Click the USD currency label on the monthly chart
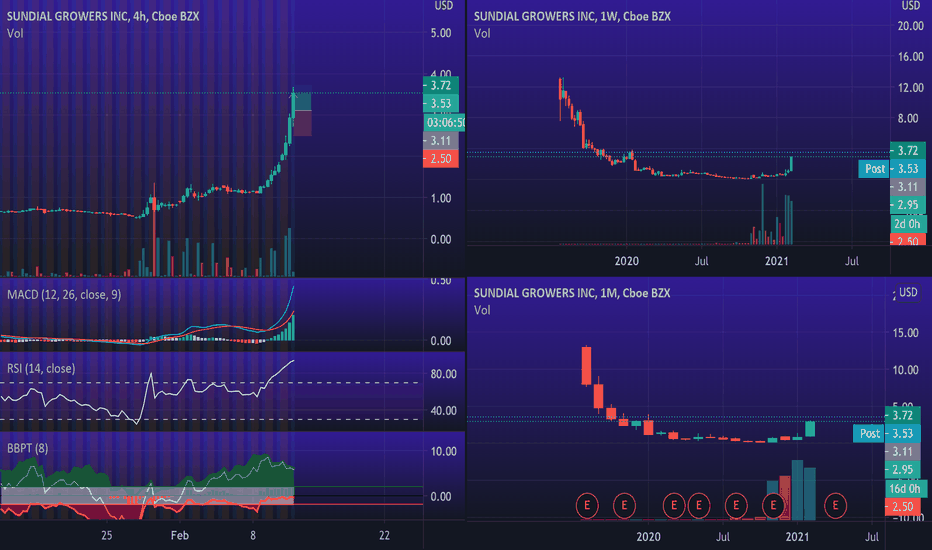This screenshot has width=932, height=550. [x=908, y=292]
